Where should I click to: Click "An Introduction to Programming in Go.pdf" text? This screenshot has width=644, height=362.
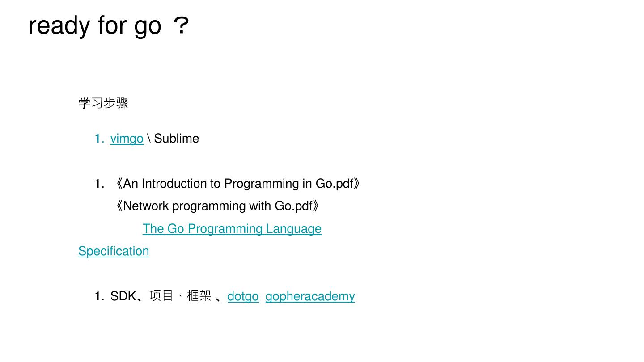tap(238, 184)
